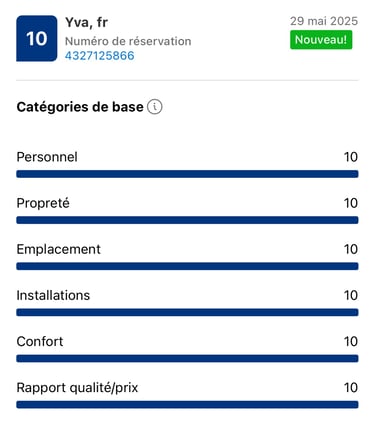Select the reviewer name Yva, fr
Image resolution: width=375 pixels, height=431 pixels.
[x=86, y=22]
